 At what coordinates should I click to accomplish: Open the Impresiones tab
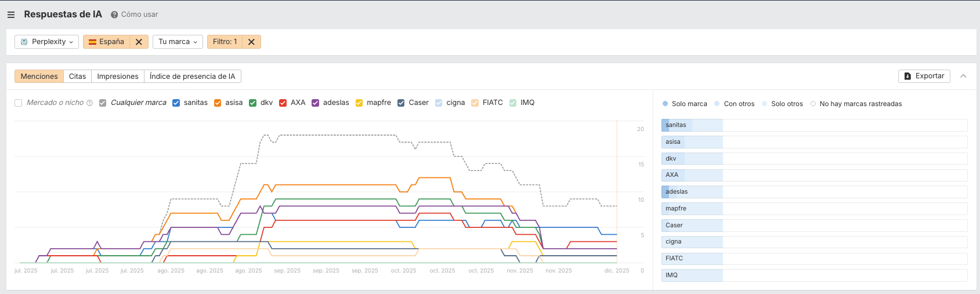(x=118, y=77)
